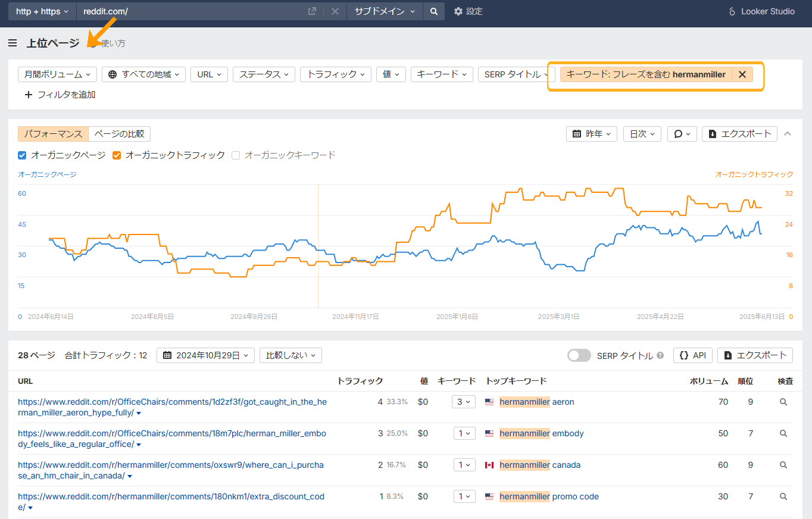Open the 比較しない comparison dropdown
The height and width of the screenshot is (519, 812).
[291, 355]
